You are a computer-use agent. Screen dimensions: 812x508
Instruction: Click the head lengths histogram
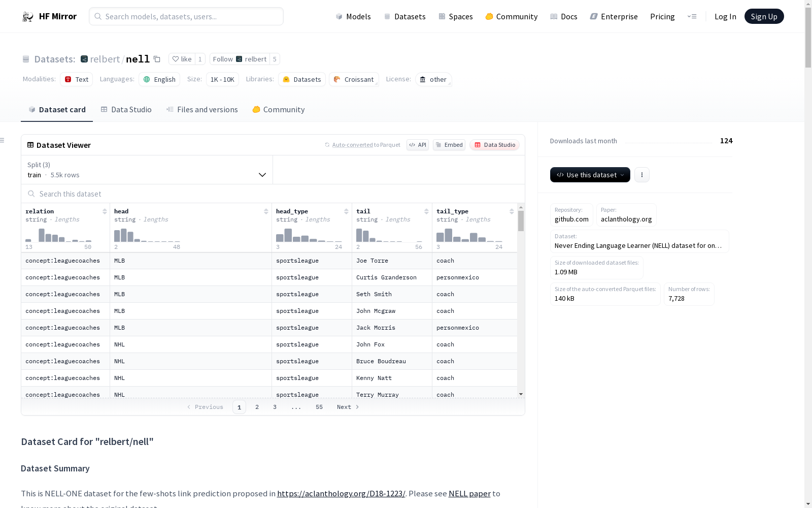point(147,235)
